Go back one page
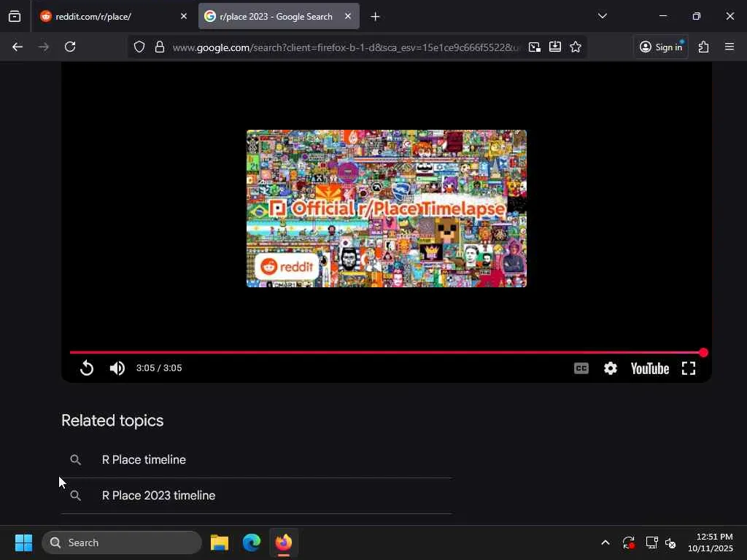Viewport: 747px width, 560px height. (18, 47)
